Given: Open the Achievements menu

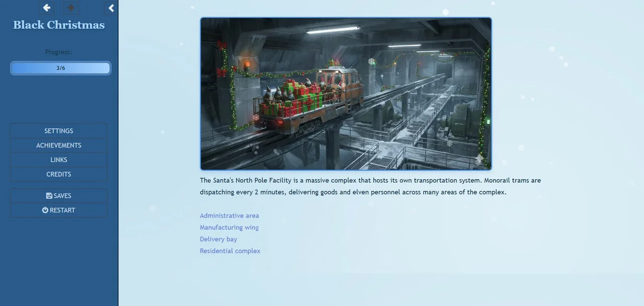Looking at the screenshot, I should tap(59, 145).
